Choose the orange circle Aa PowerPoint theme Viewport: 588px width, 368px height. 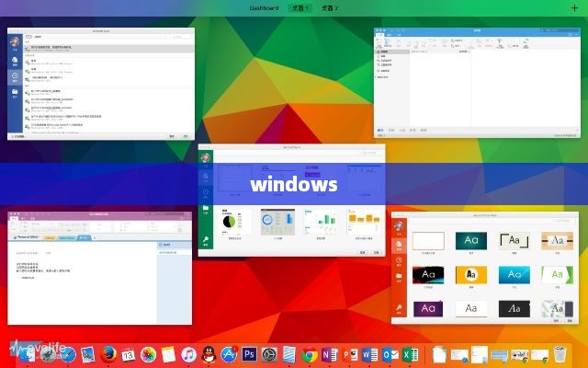pyautogui.click(x=471, y=275)
